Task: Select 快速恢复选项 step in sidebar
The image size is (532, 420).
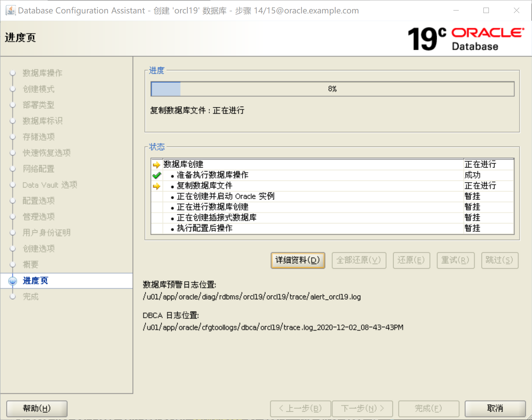Action: tap(46, 153)
